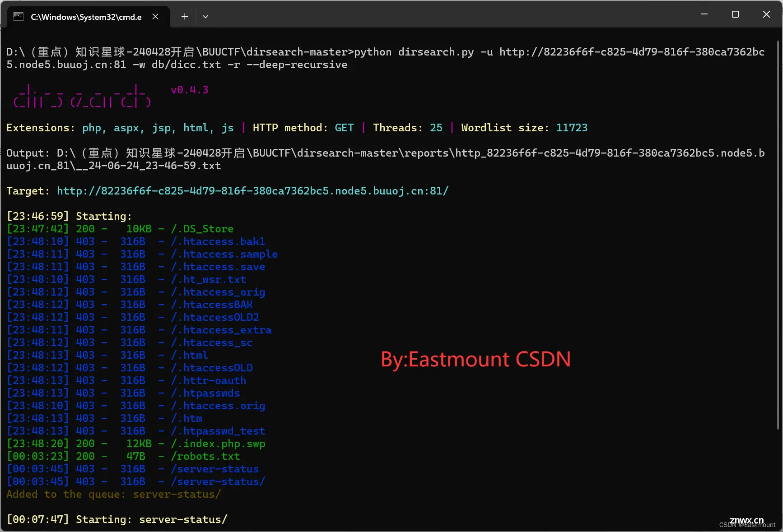Click the Threads value 25
The height and width of the screenshot is (532, 783).
point(436,128)
